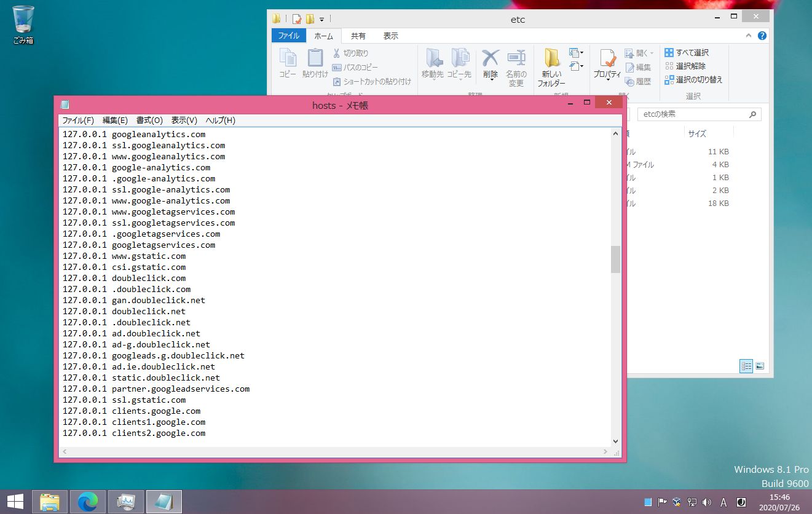
Task: Open the Quick Access Toolbar customize dropdown
Action: (321, 19)
